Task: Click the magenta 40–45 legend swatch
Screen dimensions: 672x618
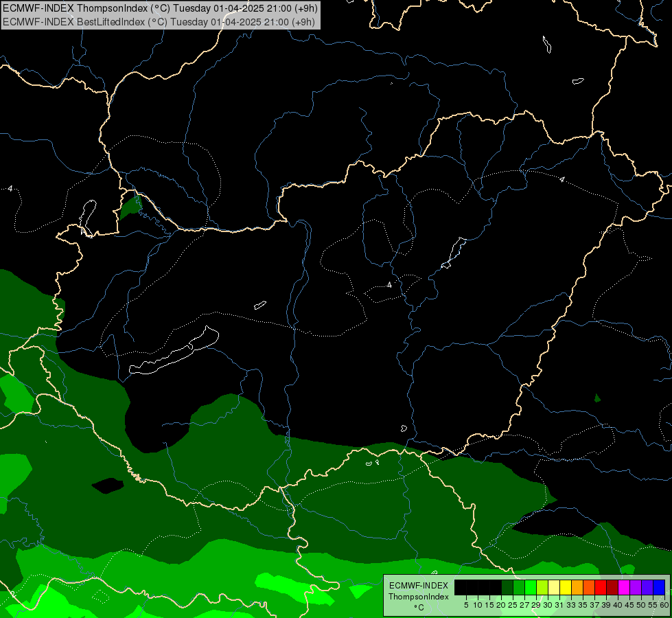Action: pyautogui.click(x=624, y=587)
